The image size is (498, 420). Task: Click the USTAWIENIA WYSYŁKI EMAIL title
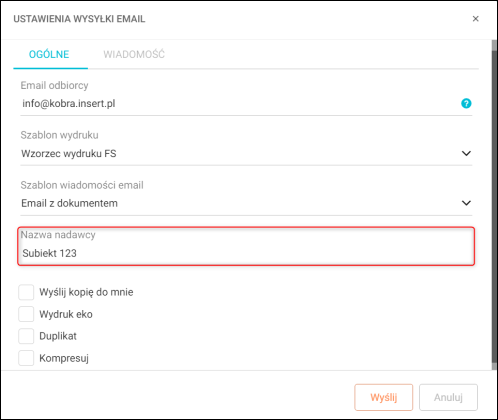[x=79, y=19]
